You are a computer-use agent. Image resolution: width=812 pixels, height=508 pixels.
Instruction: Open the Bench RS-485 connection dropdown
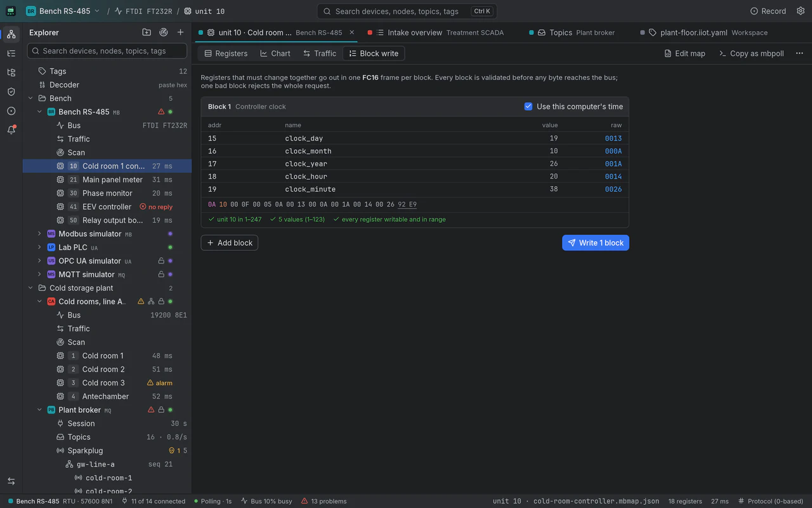pyautogui.click(x=63, y=11)
